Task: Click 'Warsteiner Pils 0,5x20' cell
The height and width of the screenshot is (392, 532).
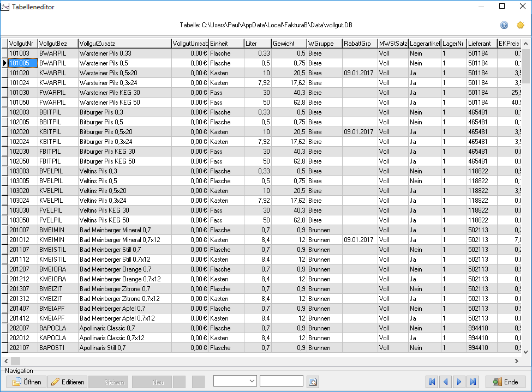Action: pos(125,73)
